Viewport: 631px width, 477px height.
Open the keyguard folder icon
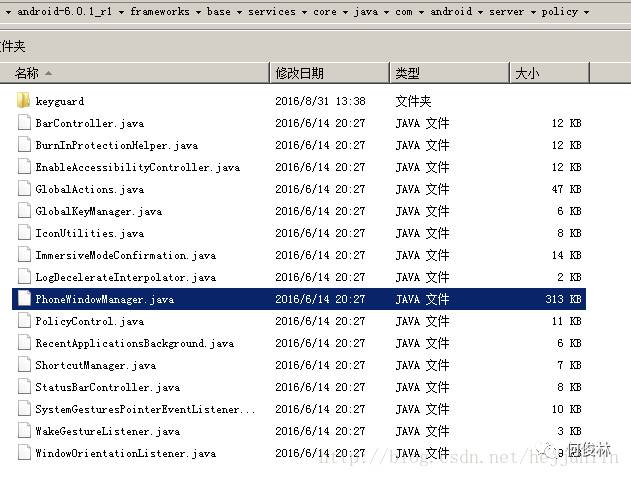click(x=24, y=101)
